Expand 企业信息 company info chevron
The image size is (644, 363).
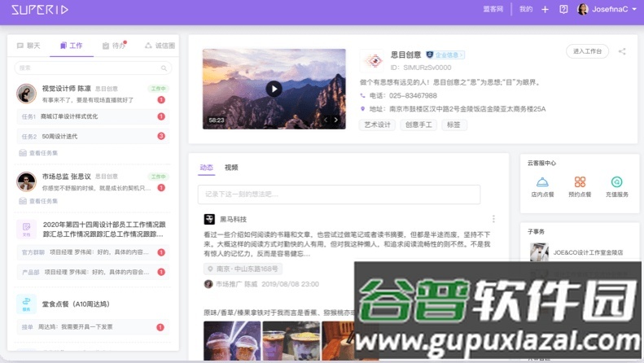point(463,55)
